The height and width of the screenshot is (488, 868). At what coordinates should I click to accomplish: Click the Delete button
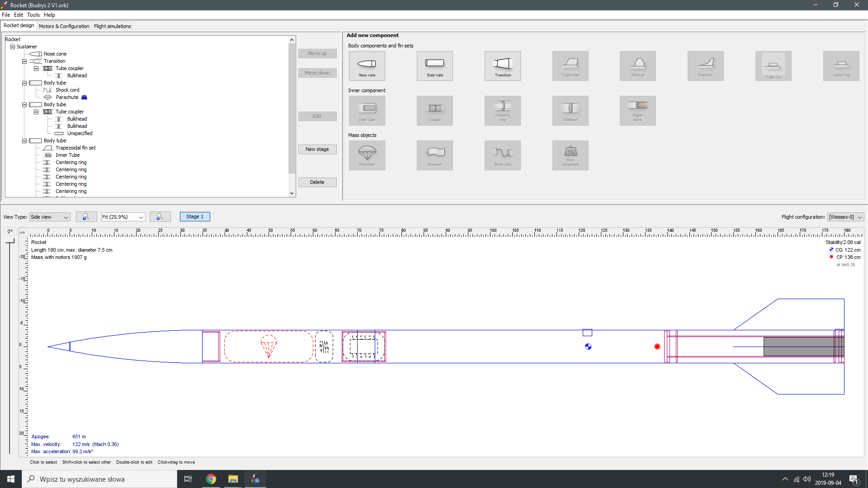(x=317, y=182)
